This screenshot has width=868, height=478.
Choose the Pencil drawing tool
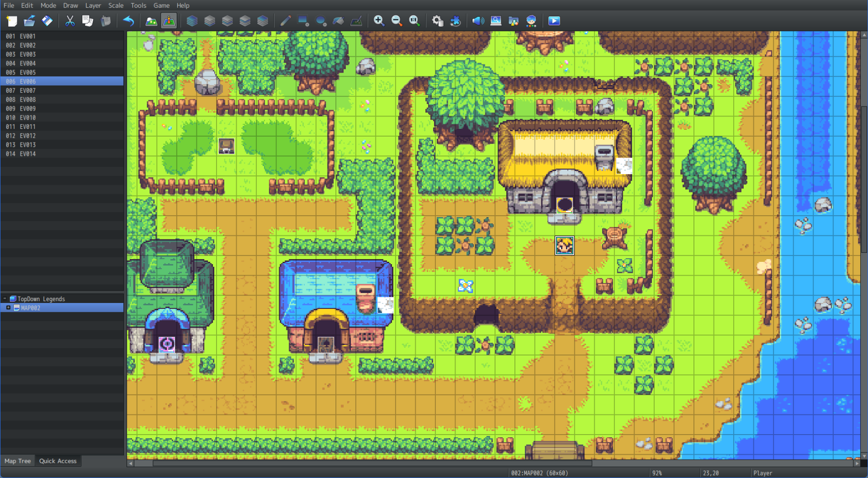[286, 21]
